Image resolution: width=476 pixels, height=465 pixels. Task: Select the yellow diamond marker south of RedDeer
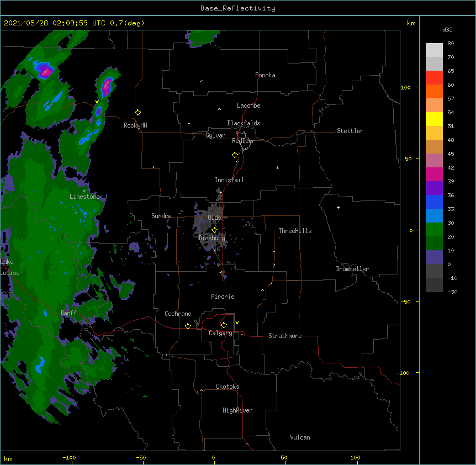coord(235,155)
